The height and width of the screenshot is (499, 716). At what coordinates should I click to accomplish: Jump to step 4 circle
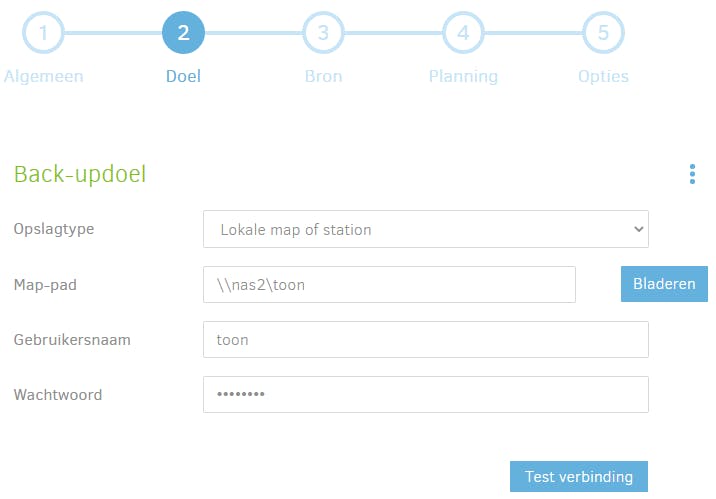(463, 33)
